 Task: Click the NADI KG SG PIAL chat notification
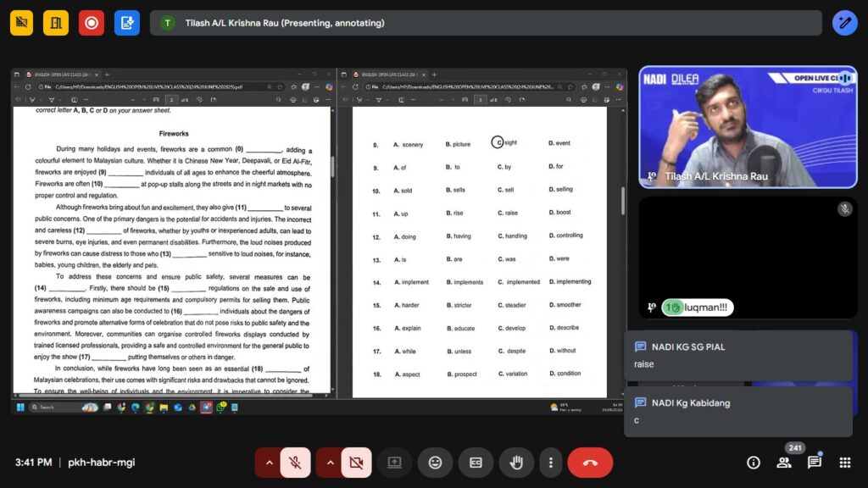point(737,355)
